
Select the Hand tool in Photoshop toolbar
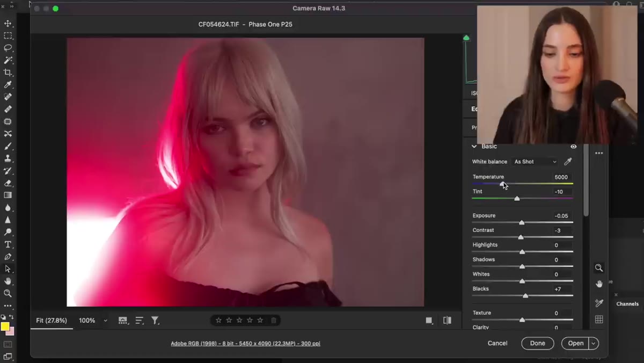(x=8, y=281)
